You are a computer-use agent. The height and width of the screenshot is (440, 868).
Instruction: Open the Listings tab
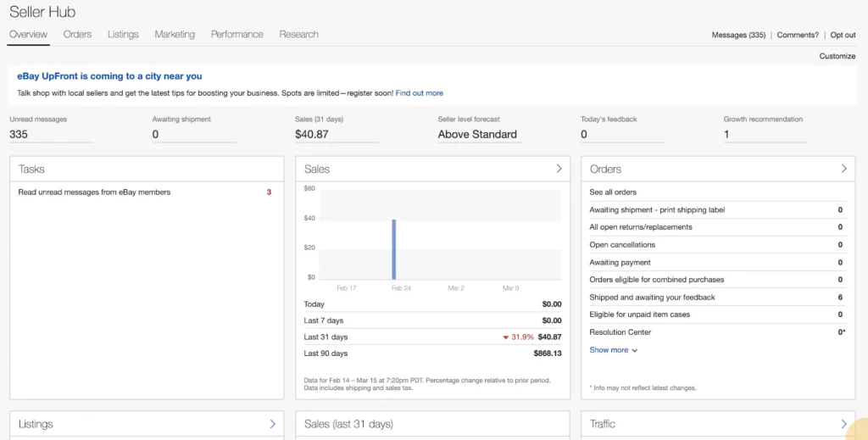(123, 34)
